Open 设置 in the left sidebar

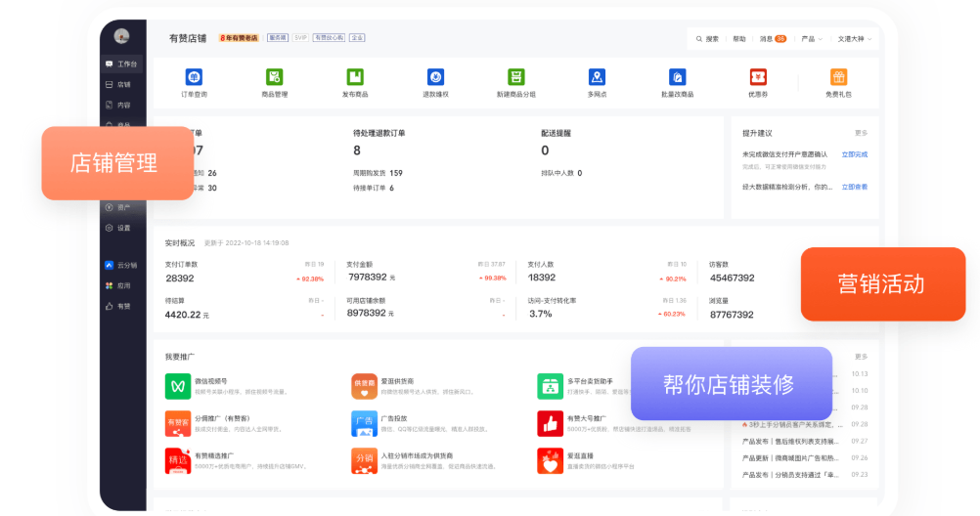coord(118,228)
